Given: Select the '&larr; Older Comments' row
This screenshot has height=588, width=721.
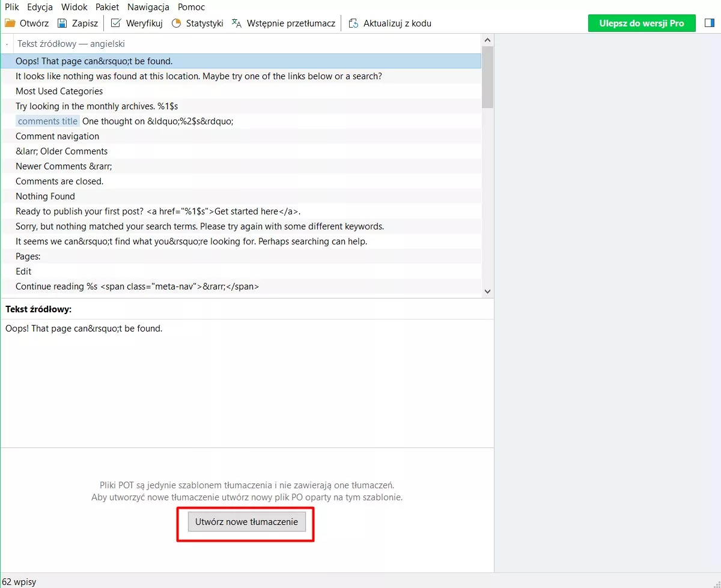Looking at the screenshot, I should coord(241,151).
